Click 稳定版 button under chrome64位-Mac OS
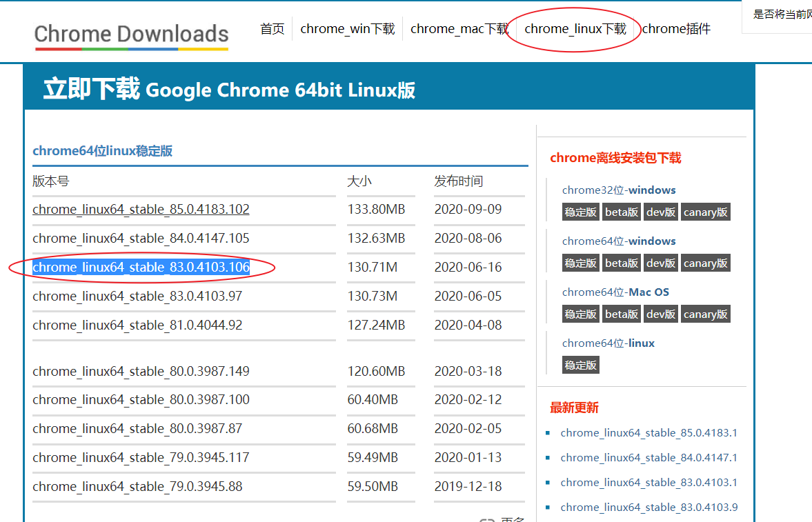 (580, 314)
